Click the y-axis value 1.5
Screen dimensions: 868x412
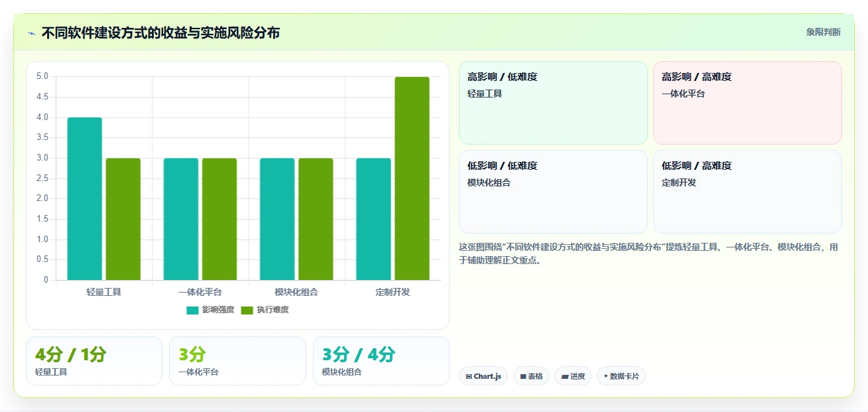point(42,219)
